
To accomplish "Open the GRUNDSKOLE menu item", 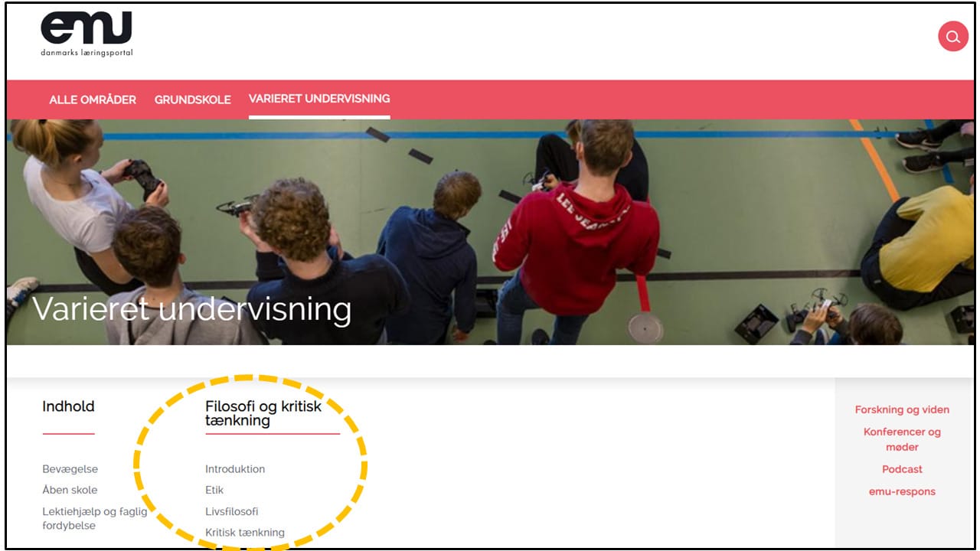I will 192,99.
